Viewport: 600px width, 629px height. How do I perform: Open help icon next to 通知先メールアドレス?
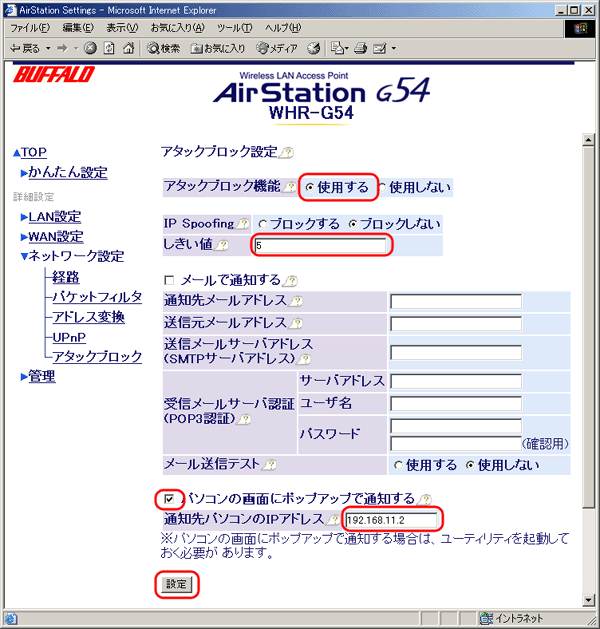click(296, 301)
